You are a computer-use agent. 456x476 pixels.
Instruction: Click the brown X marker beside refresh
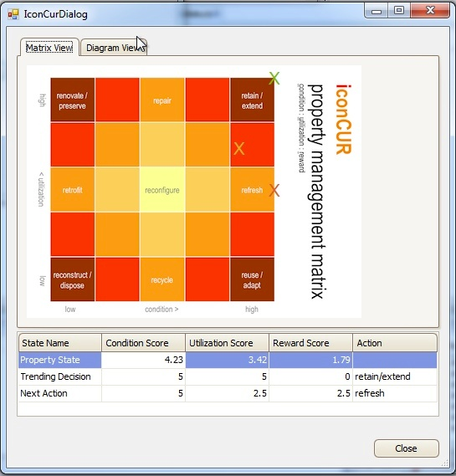tap(274, 191)
